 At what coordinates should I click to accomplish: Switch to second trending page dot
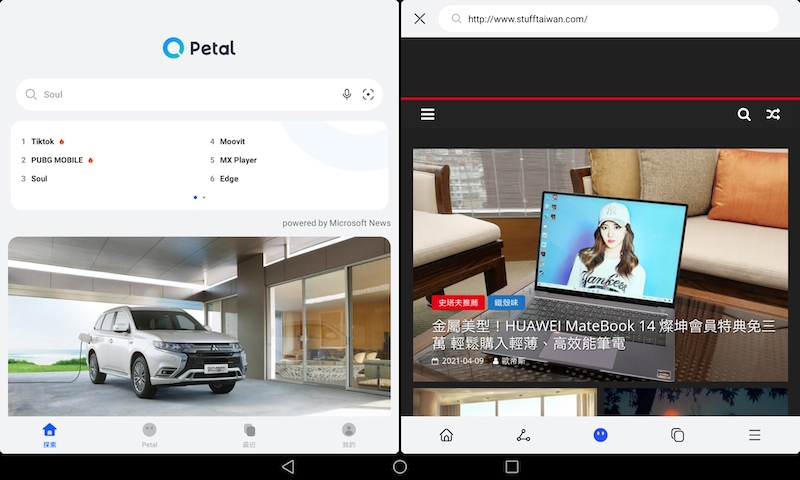(x=204, y=197)
